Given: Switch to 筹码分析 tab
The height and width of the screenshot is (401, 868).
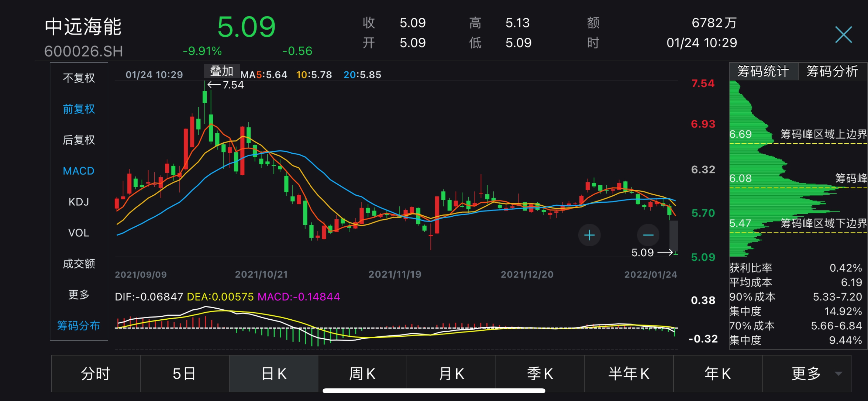Looking at the screenshot, I should 832,71.
